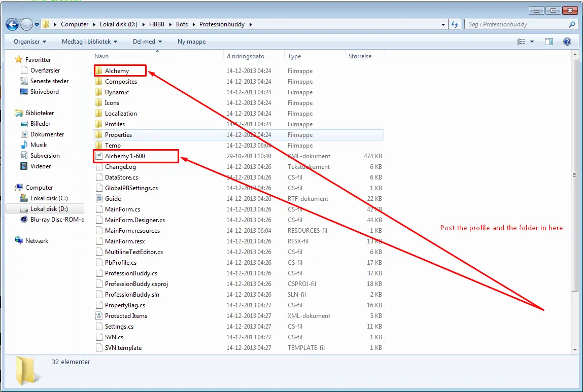Image resolution: width=583 pixels, height=392 pixels.
Task: Open the Organiser menu
Action: pos(30,42)
